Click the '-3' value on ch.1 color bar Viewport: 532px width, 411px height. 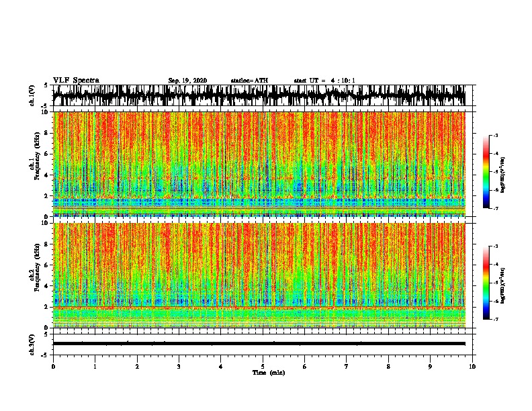tap(495, 135)
